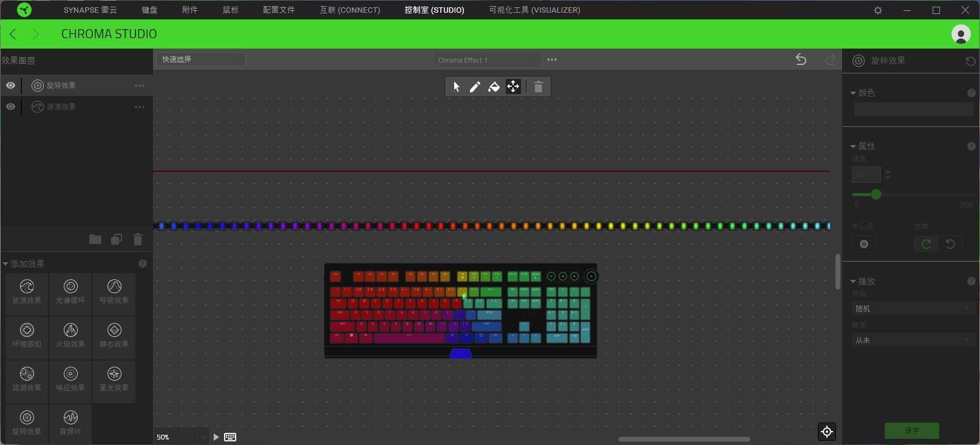Collapse the 属性 section
This screenshot has height=445, width=980.
853,147
